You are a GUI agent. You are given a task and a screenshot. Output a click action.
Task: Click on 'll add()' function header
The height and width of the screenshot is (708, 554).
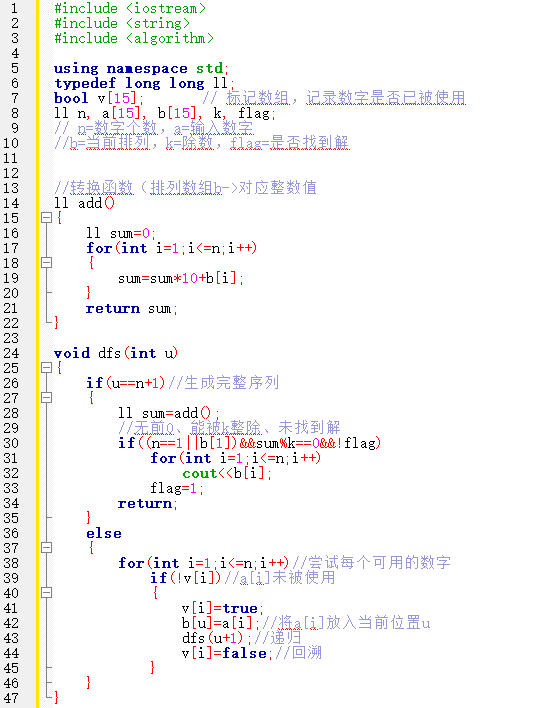[x=84, y=203]
